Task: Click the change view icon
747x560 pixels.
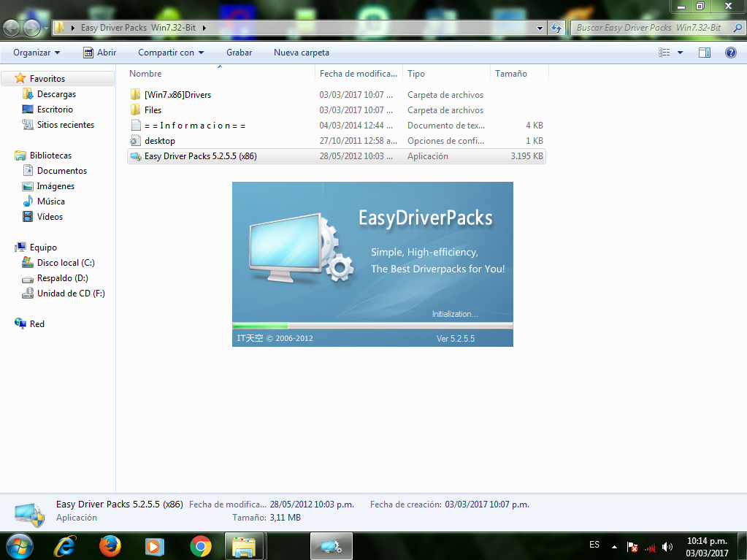Action: (x=664, y=53)
